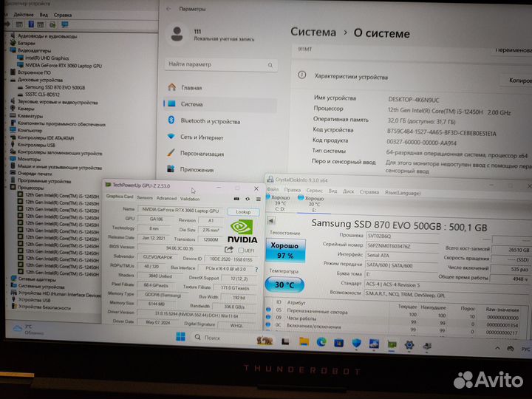Select Система in Settings sidebar

tap(220, 104)
